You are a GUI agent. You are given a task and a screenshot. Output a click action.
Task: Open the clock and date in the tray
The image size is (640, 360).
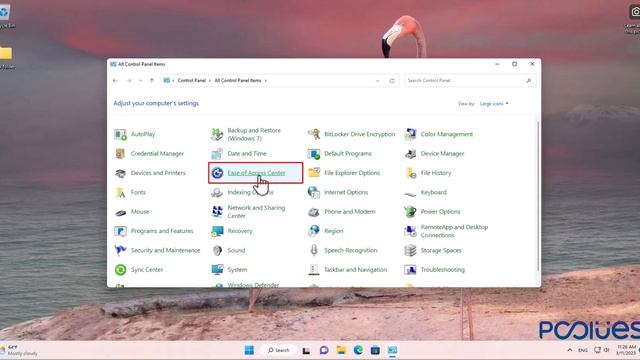click(x=626, y=350)
